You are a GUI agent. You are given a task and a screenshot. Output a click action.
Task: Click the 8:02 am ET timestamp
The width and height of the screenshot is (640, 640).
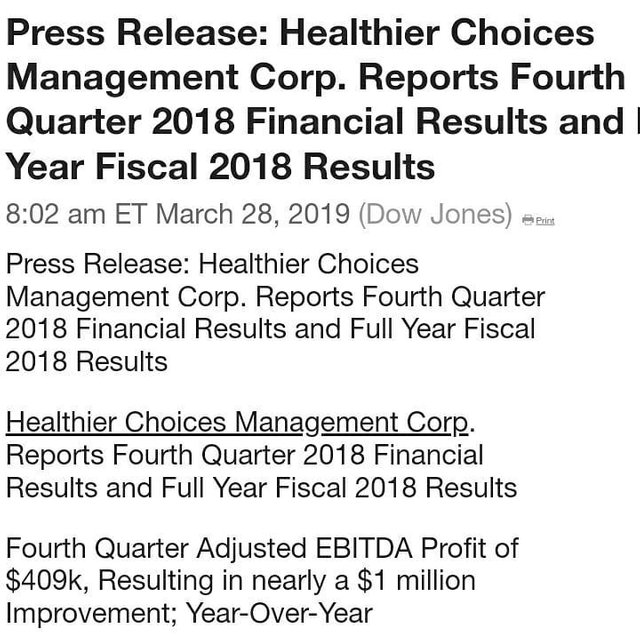click(x=76, y=214)
